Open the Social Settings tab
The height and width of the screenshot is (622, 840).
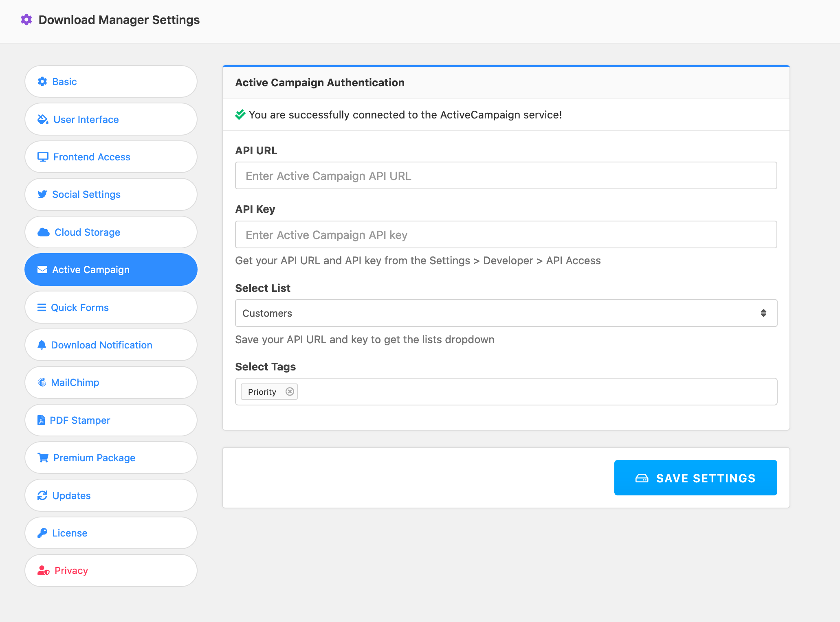pos(111,194)
